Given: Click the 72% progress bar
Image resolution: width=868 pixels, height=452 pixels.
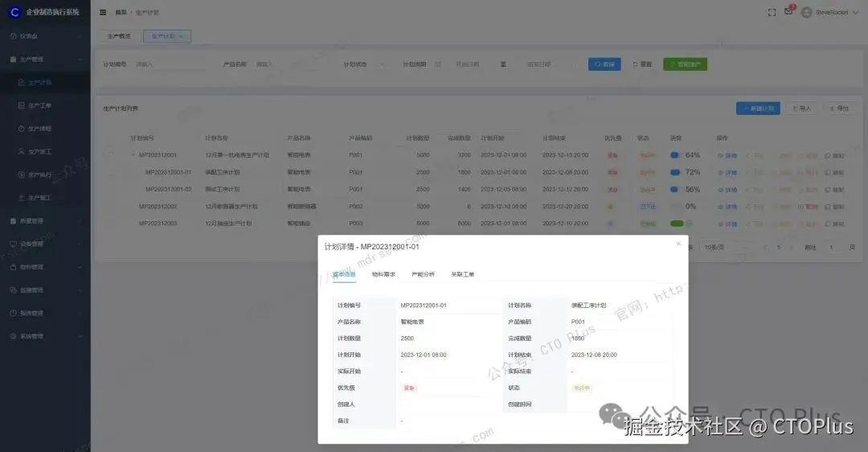Looking at the screenshot, I should click(675, 172).
